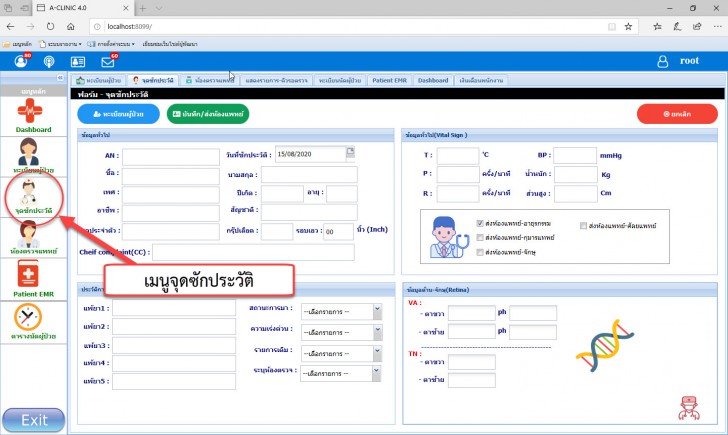Open a new browser tab with plus

click(x=143, y=8)
